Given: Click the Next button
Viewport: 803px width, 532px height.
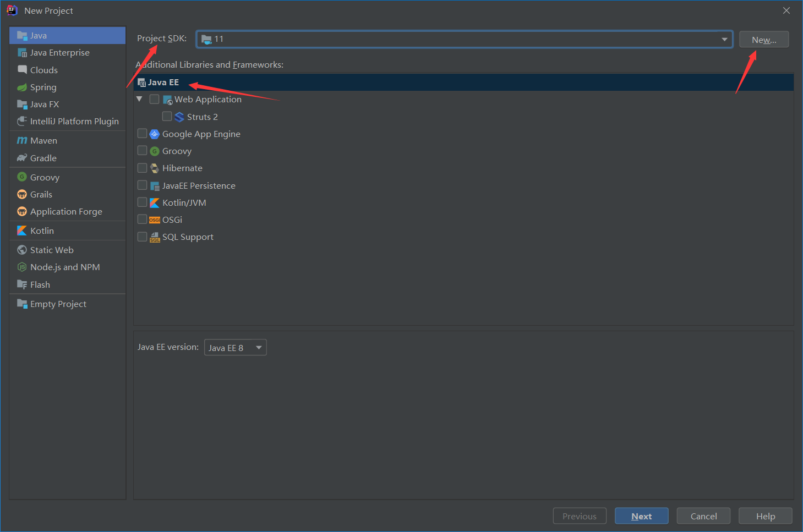Looking at the screenshot, I should (x=641, y=515).
